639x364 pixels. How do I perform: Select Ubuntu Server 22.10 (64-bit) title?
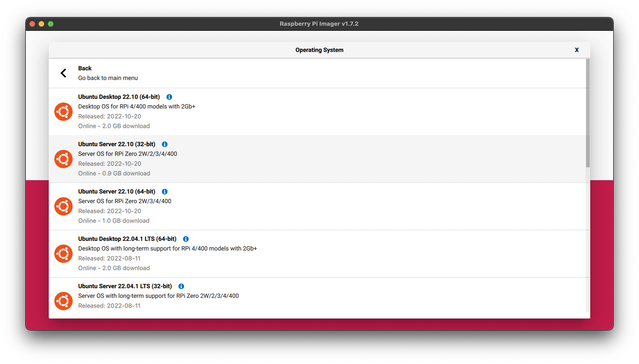[117, 192]
